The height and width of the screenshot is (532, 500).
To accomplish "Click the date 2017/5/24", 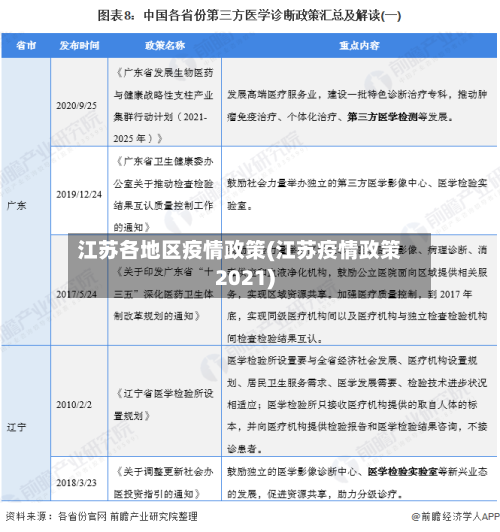I will click(x=76, y=294).
